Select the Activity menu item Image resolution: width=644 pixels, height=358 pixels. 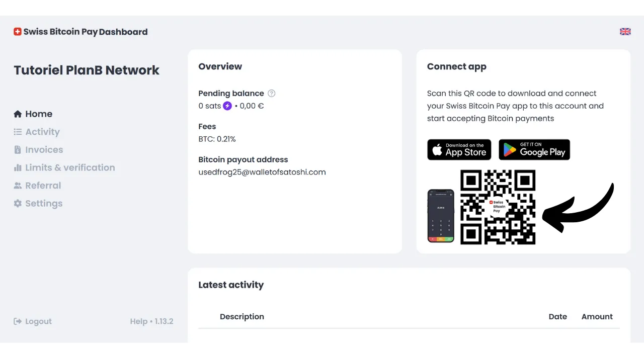42,132
